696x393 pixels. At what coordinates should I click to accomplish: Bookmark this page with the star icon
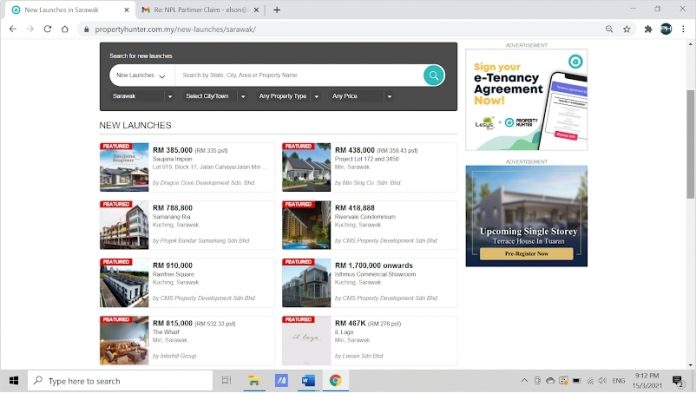(627, 29)
